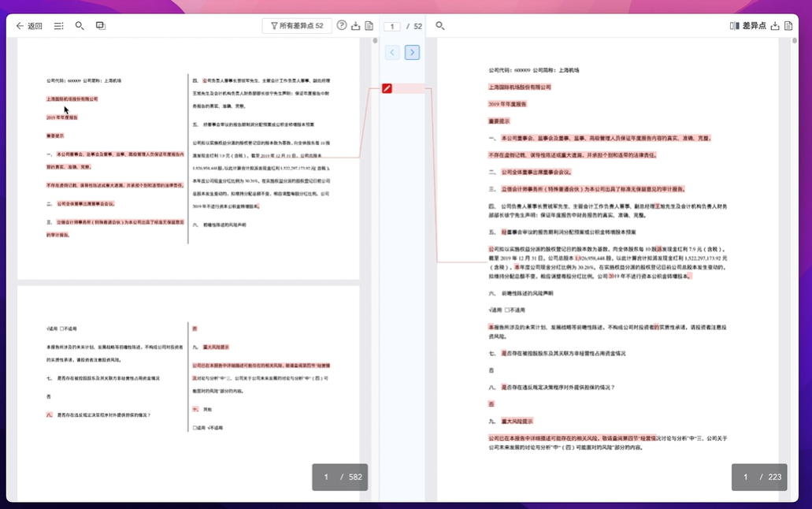Click the overlapping windows icon in left toolbar
Screen dimensions: 812x509
pyautogui.click(x=101, y=25)
